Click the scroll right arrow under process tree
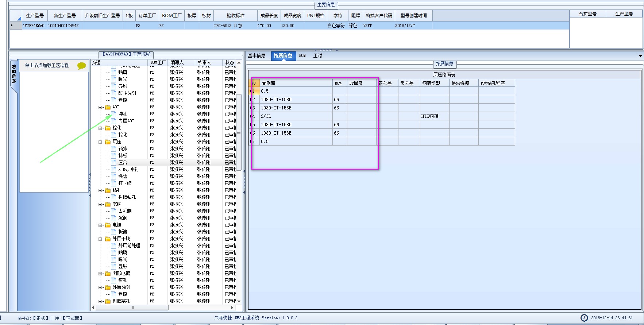This screenshot has height=325, width=644. coord(232,307)
